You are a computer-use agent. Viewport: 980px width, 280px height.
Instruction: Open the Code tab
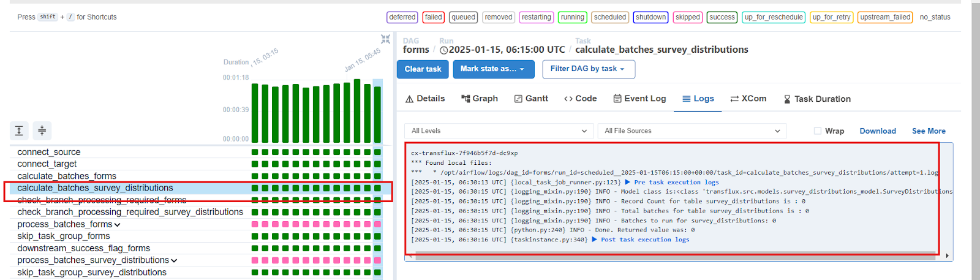pos(580,99)
